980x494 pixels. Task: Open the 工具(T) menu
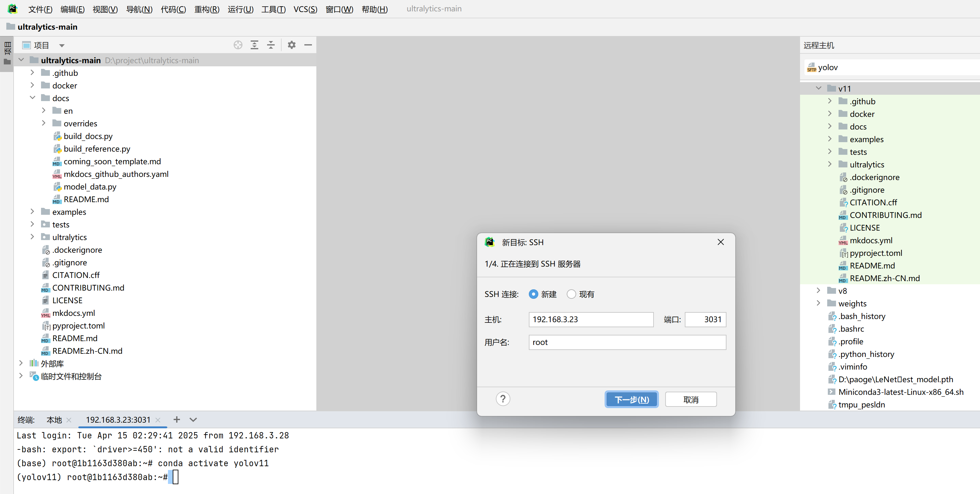tap(273, 9)
